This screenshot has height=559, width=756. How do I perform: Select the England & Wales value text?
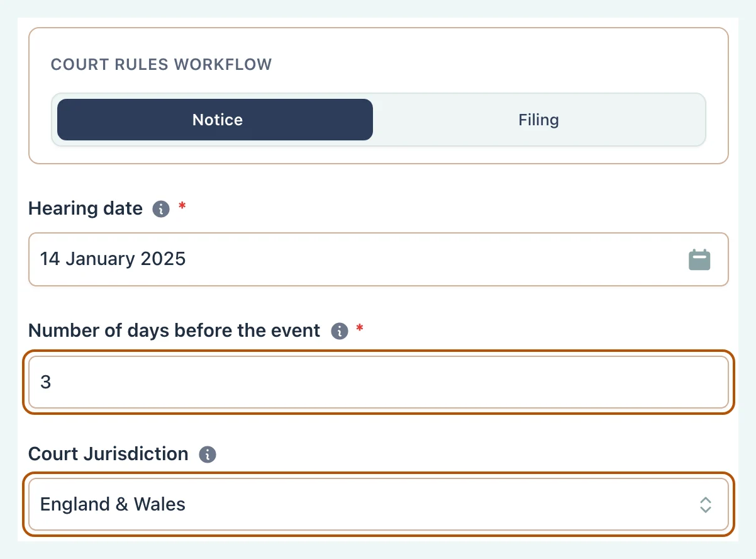pyautogui.click(x=113, y=504)
